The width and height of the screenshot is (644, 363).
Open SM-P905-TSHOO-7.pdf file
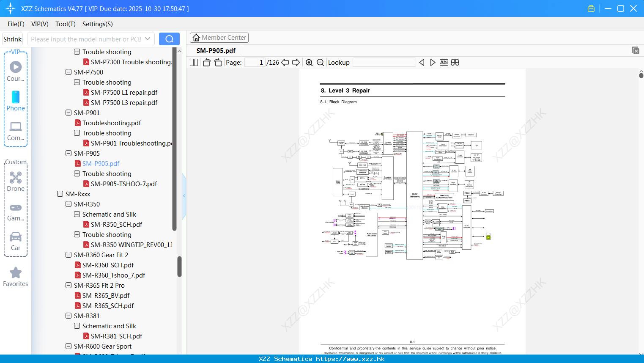(x=124, y=184)
